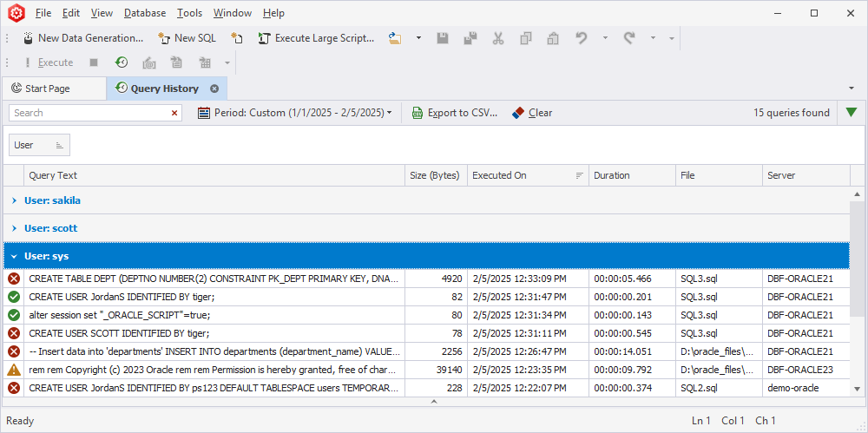The width and height of the screenshot is (868, 433).
Task: Click the open file folder icon
Action: click(x=395, y=38)
